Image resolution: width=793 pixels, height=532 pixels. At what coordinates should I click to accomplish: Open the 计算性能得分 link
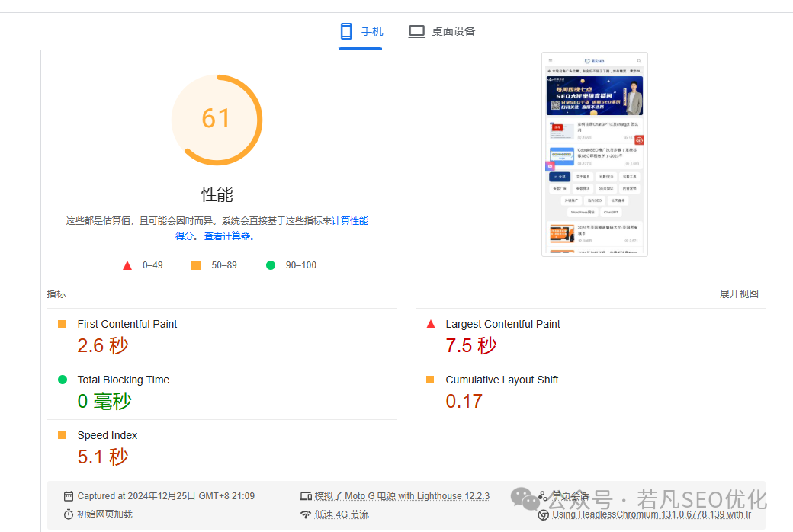tap(349, 221)
